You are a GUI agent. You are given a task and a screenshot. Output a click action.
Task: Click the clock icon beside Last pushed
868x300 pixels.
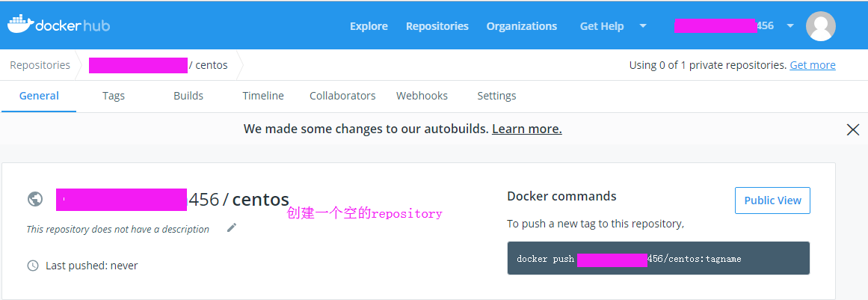[x=33, y=266]
